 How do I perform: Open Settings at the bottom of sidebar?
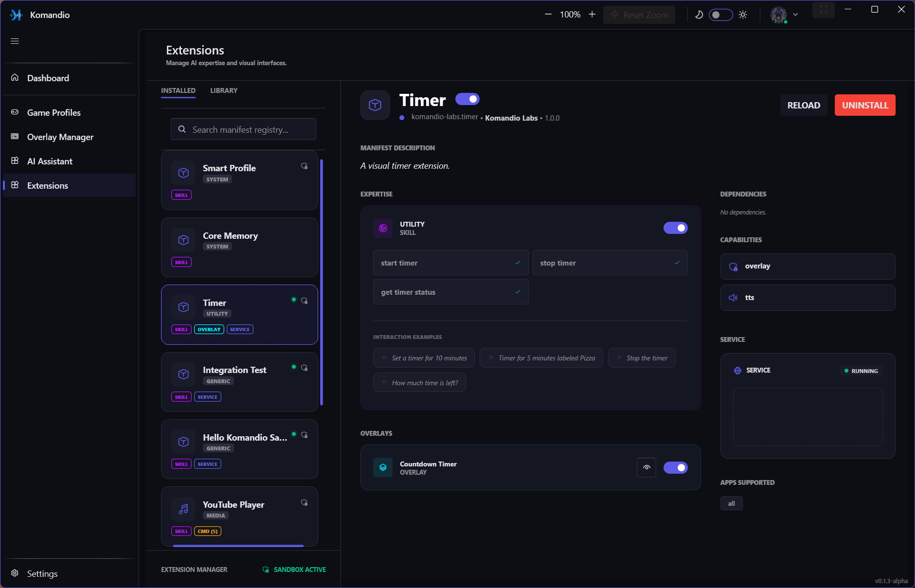[x=42, y=573]
